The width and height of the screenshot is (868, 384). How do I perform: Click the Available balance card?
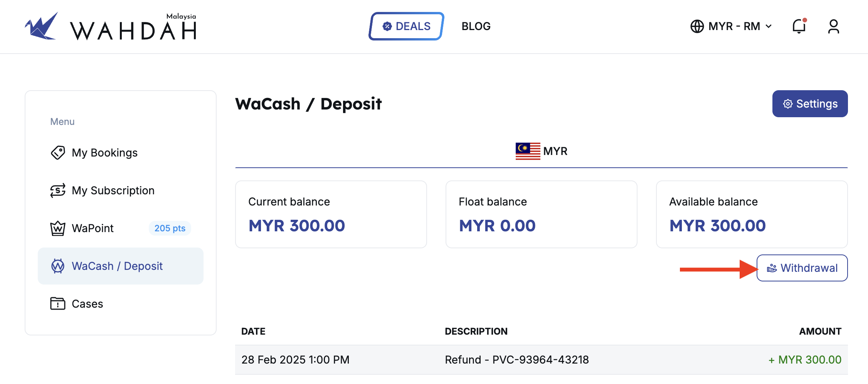click(752, 214)
